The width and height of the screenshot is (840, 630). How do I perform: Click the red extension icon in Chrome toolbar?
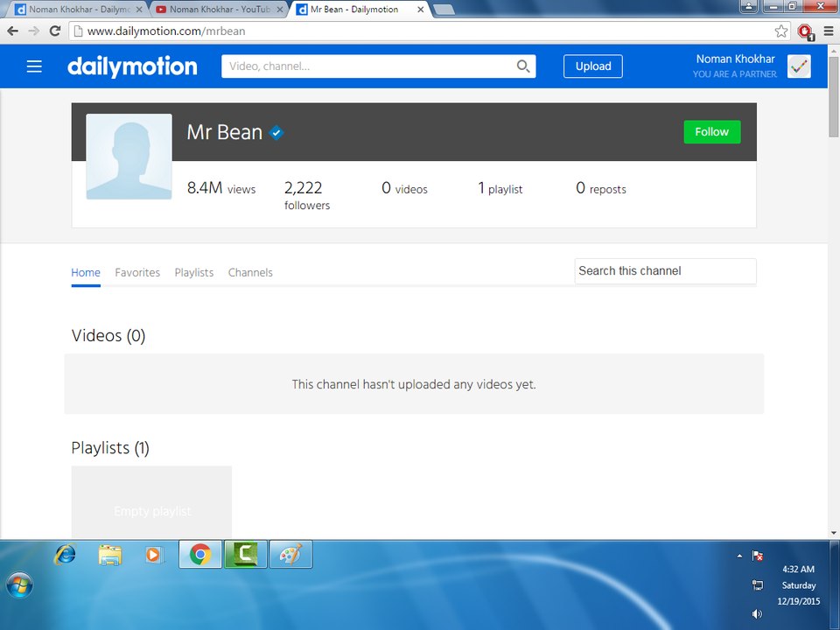pyautogui.click(x=805, y=31)
